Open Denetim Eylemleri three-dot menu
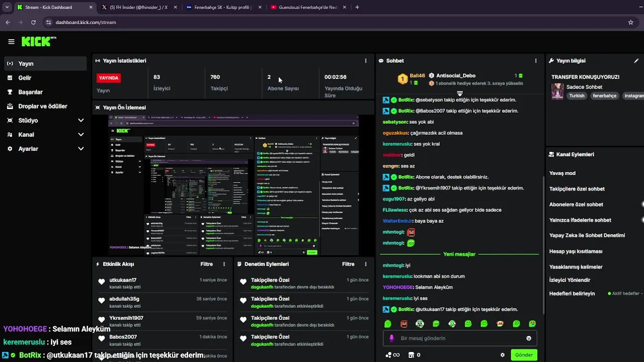This screenshot has height=362, width=644. click(x=366, y=264)
